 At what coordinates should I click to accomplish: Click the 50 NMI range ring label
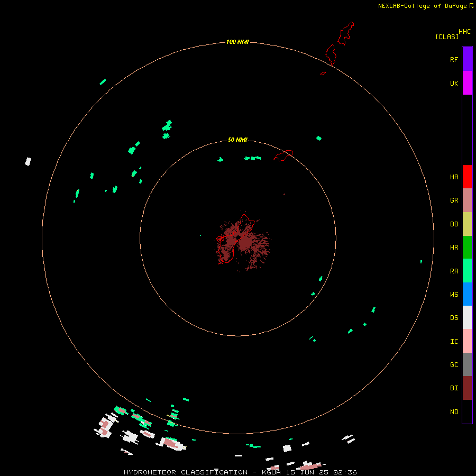(237, 140)
